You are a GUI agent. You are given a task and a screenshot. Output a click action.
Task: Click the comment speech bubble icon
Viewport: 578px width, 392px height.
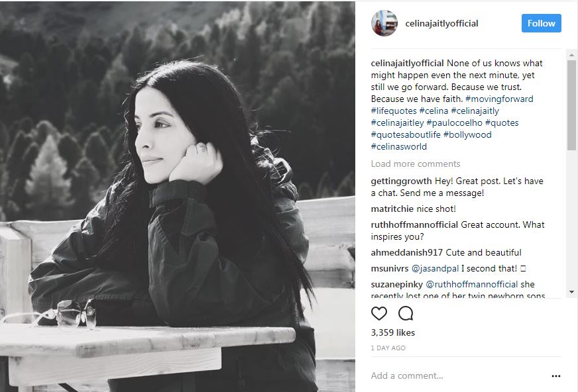pos(406,313)
